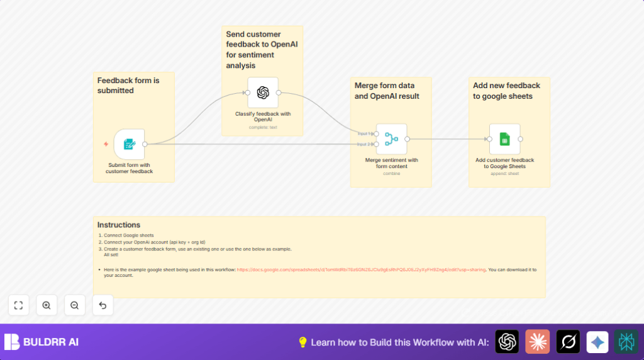The image size is (644, 360).
Task: Click 'Learn how to Build this Workflow' text
Action: (x=399, y=342)
